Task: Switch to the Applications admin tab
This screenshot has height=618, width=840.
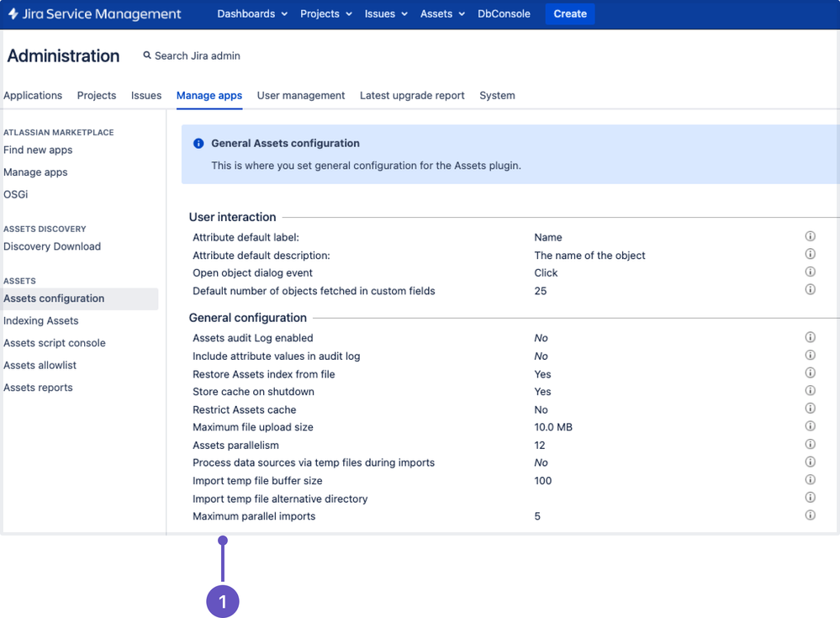Action: (x=33, y=95)
